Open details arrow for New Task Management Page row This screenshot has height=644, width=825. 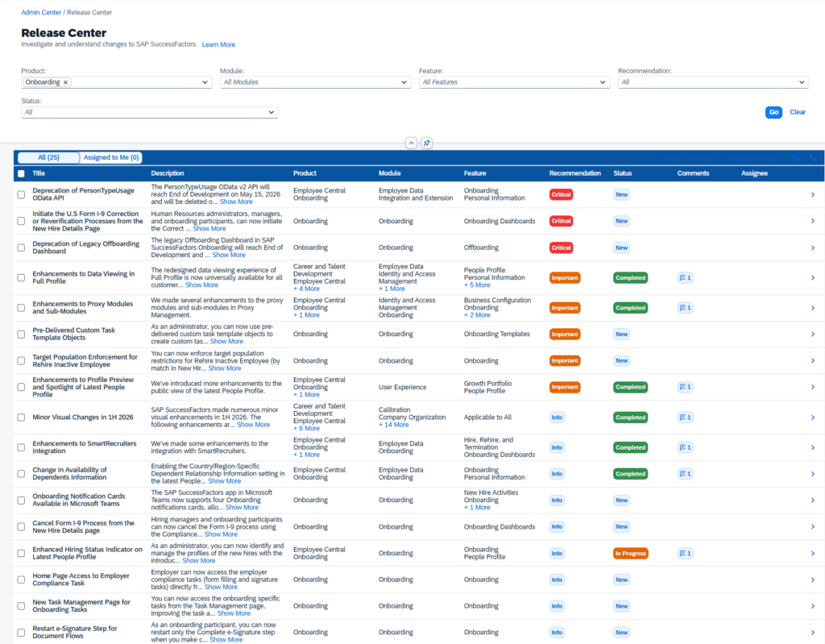813,606
